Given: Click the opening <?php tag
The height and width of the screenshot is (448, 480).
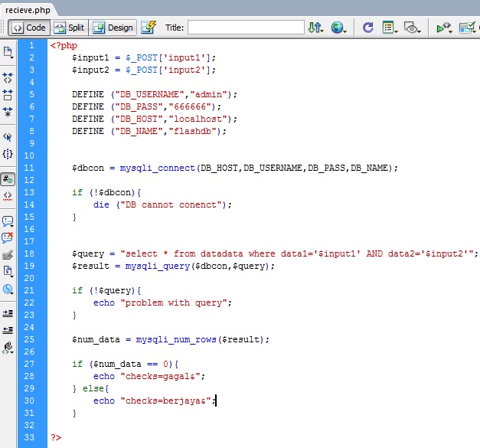Looking at the screenshot, I should coord(64,46).
